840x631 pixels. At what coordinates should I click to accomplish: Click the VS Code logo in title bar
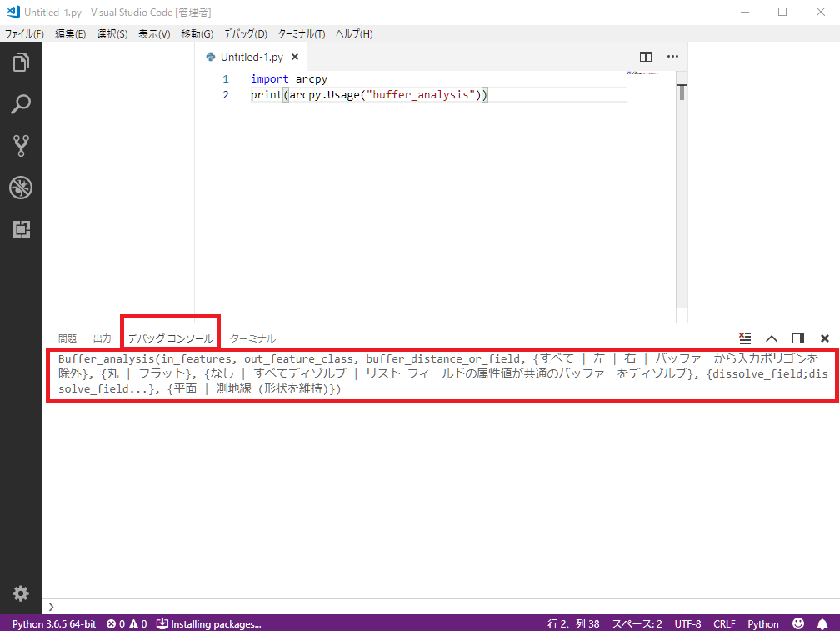(12, 11)
